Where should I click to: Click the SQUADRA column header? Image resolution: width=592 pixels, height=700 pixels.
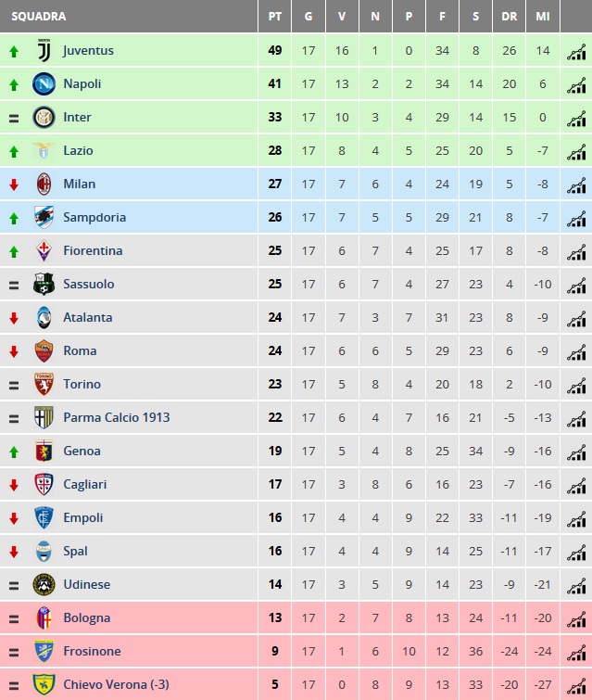pyautogui.click(x=39, y=17)
